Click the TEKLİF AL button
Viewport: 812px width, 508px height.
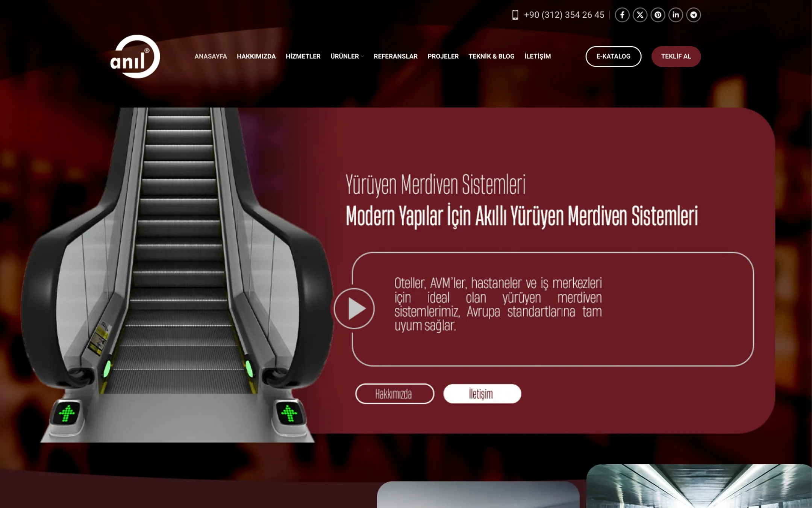point(676,56)
